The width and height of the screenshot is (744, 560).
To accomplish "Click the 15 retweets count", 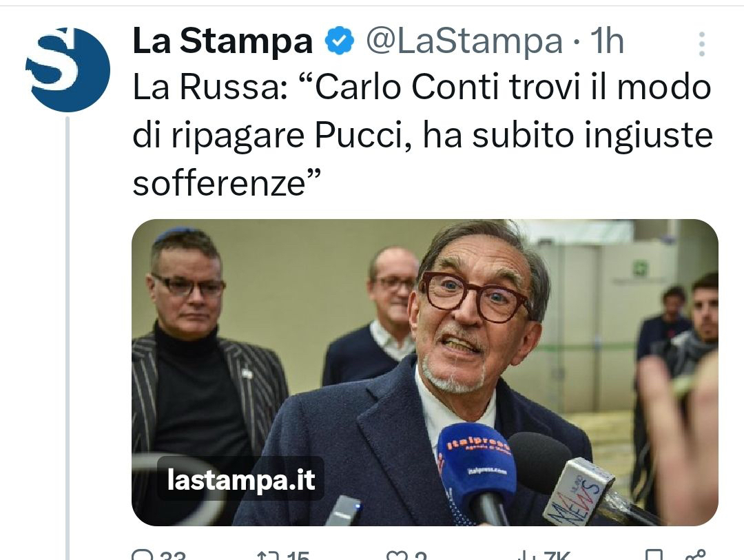I will coord(298,556).
